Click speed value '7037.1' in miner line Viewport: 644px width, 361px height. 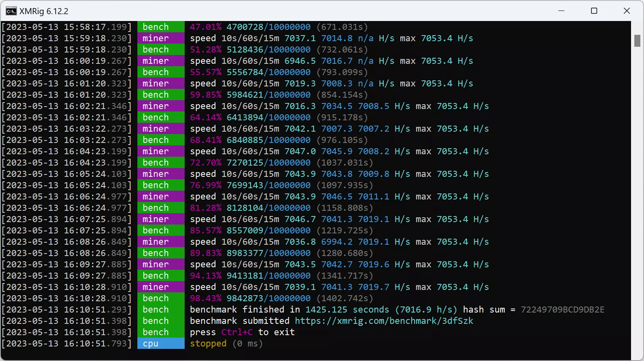point(300,38)
